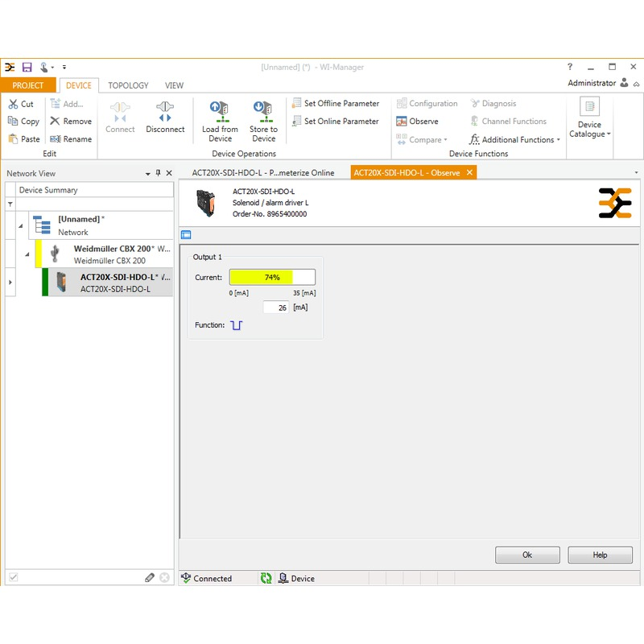The height and width of the screenshot is (644, 644).
Task: Click the WI-Manager logo icon in title bar
Action: tap(10, 67)
